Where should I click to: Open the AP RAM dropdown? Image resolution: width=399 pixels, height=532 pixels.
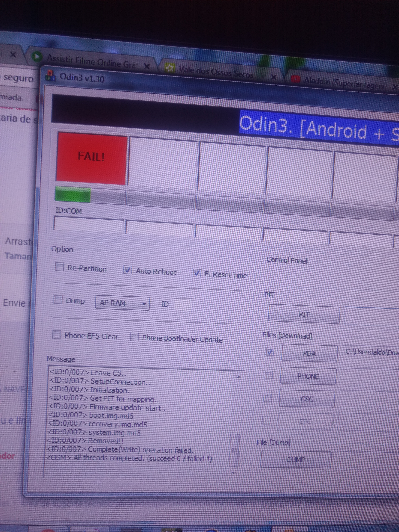(x=122, y=303)
